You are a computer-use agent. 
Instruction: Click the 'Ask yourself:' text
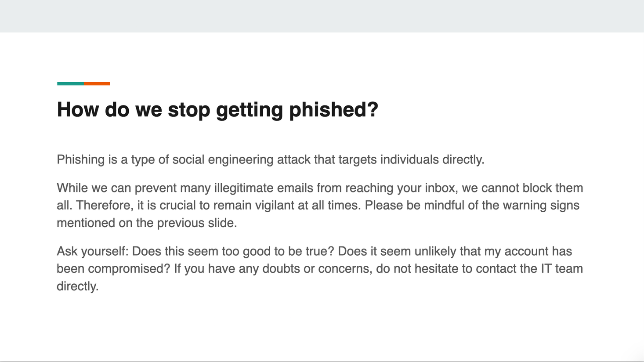[x=93, y=251]
